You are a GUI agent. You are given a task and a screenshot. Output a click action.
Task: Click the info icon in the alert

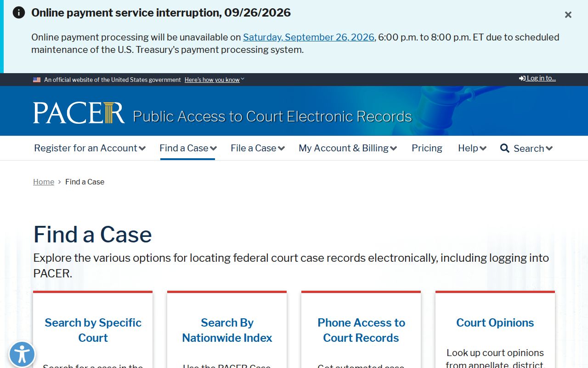click(x=19, y=12)
